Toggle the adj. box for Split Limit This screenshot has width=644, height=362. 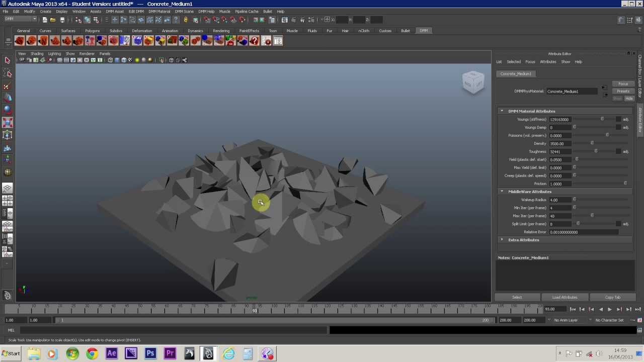618,224
